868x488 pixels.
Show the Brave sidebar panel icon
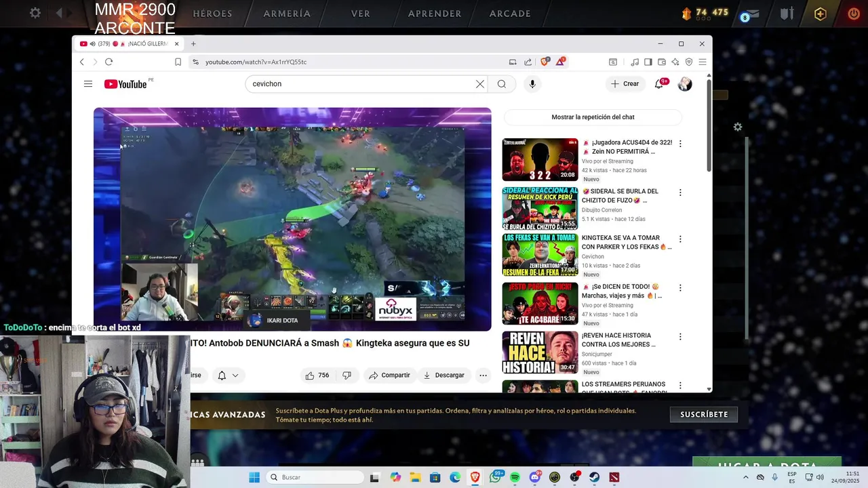tap(648, 62)
